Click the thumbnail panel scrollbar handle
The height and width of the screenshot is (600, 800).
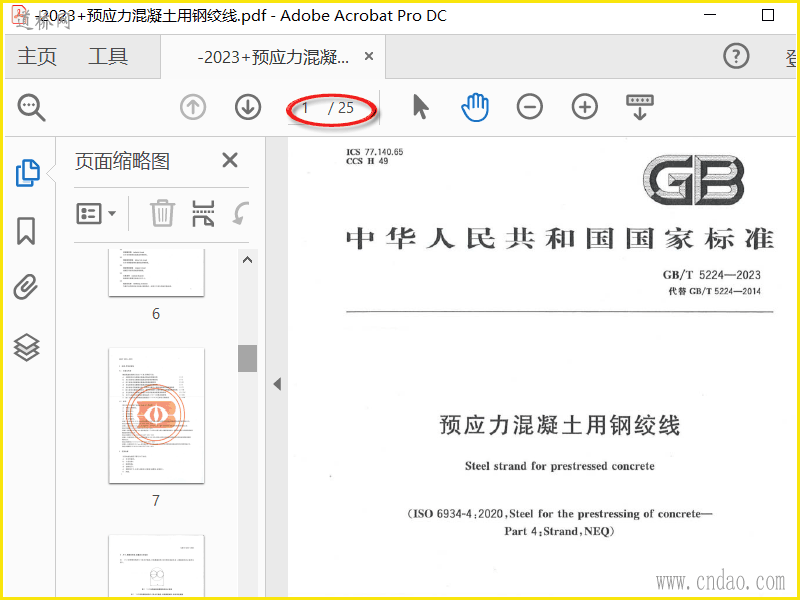click(x=247, y=358)
